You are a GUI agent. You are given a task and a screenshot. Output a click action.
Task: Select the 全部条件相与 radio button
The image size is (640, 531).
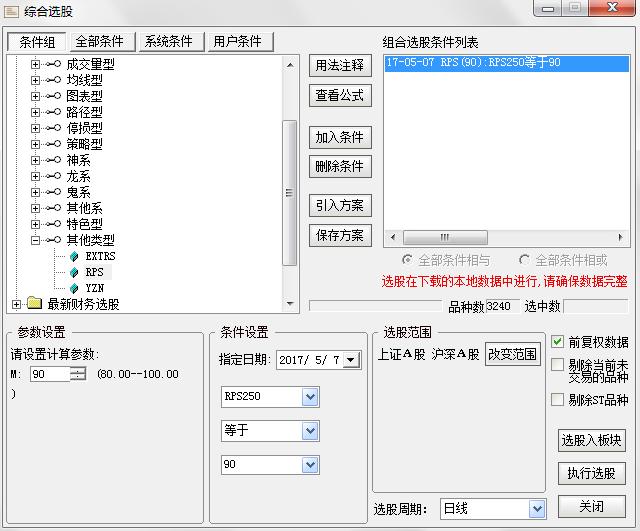click(407, 260)
